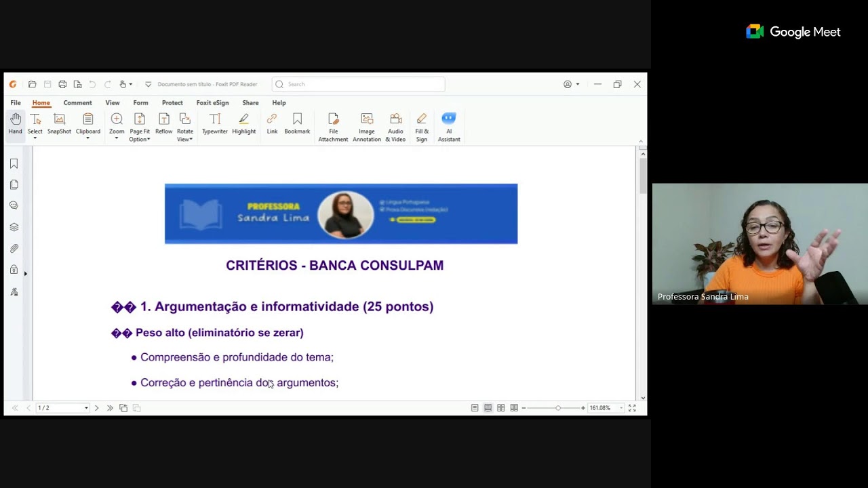Add a Bookmark from the ribbon
Screen dimensions: 868x488
(297, 124)
